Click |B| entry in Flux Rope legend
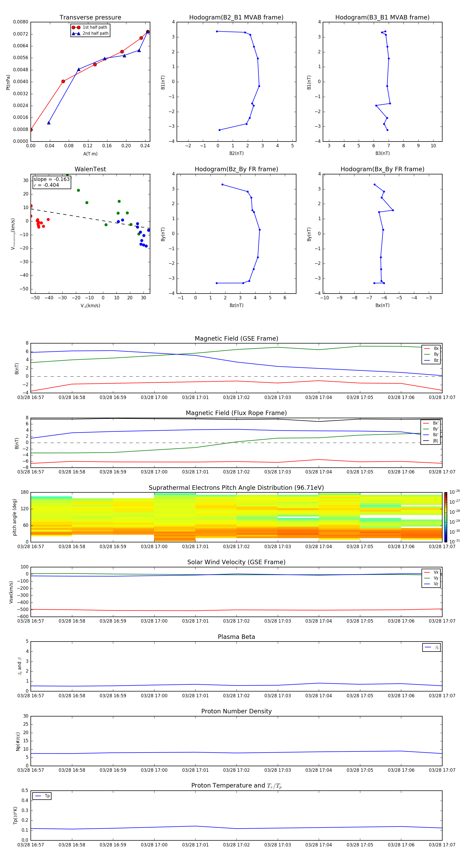This screenshot has width=473, height=868. pyautogui.click(x=431, y=441)
